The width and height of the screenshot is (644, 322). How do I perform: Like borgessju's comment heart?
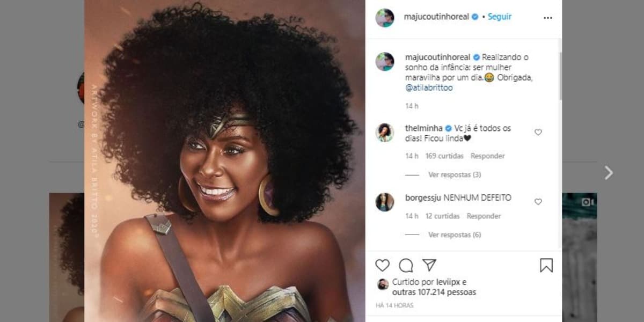click(538, 202)
